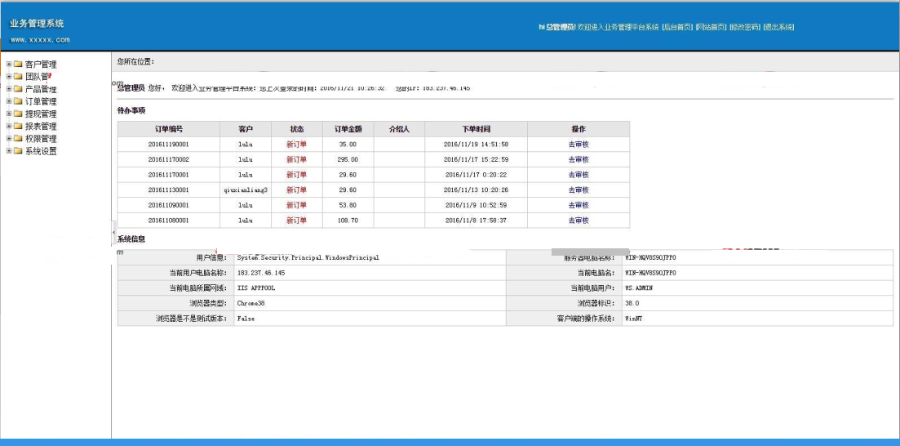Image resolution: width=900 pixels, height=446 pixels.
Task: Click the 状态 column header
Action: [x=297, y=129]
